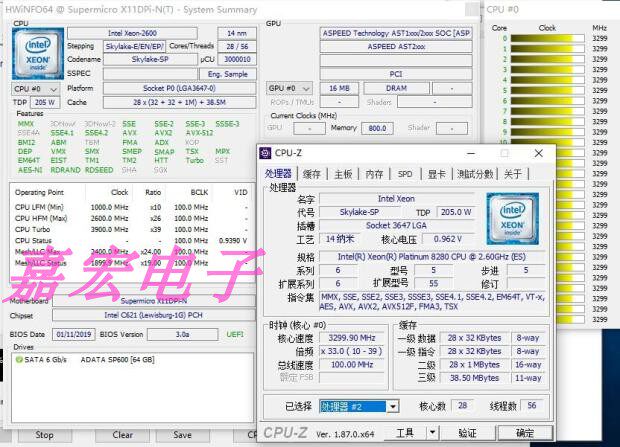The width and height of the screenshot is (620, 447).
Task: Select the 处理器 tab in CPU-Z
Action: (x=278, y=174)
